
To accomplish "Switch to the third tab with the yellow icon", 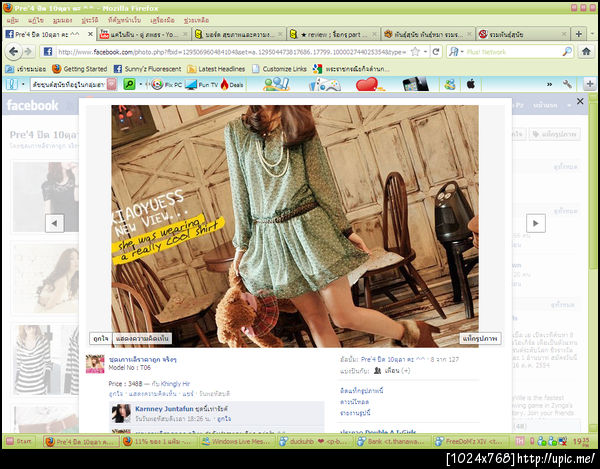I will (238, 34).
